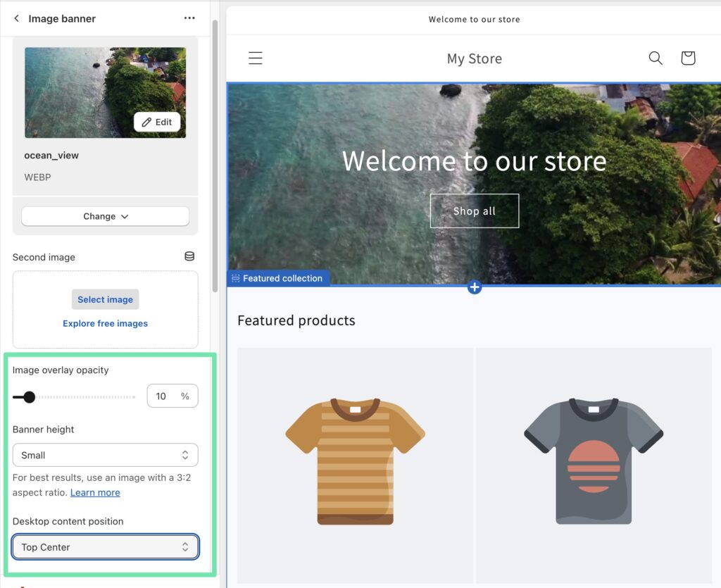Select the gray sunset t-shirt product
This screenshot has width=721, height=588.
point(594,461)
